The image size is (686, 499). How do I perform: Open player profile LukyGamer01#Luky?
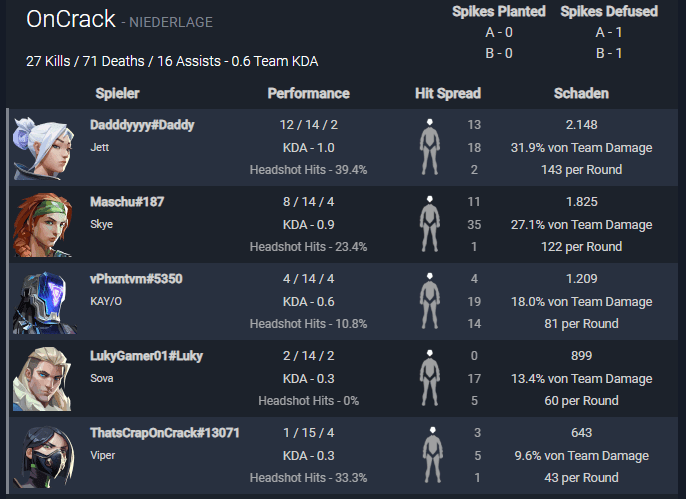(x=147, y=356)
